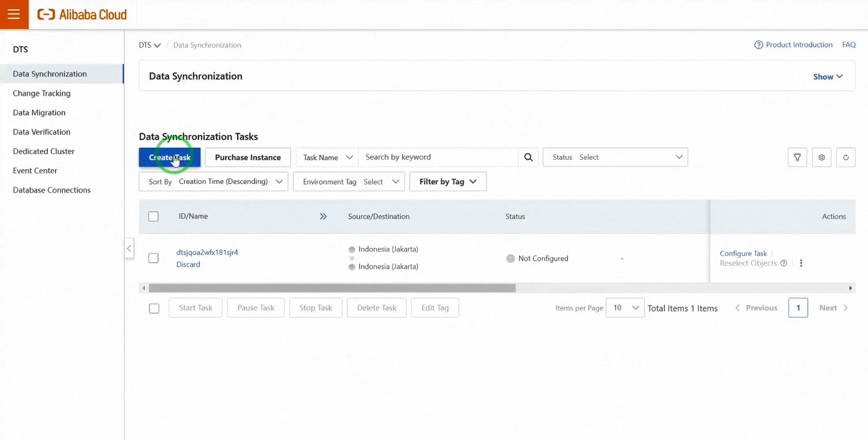This screenshot has width=868, height=440.
Task: Click the Delete Task button
Action: click(x=377, y=308)
